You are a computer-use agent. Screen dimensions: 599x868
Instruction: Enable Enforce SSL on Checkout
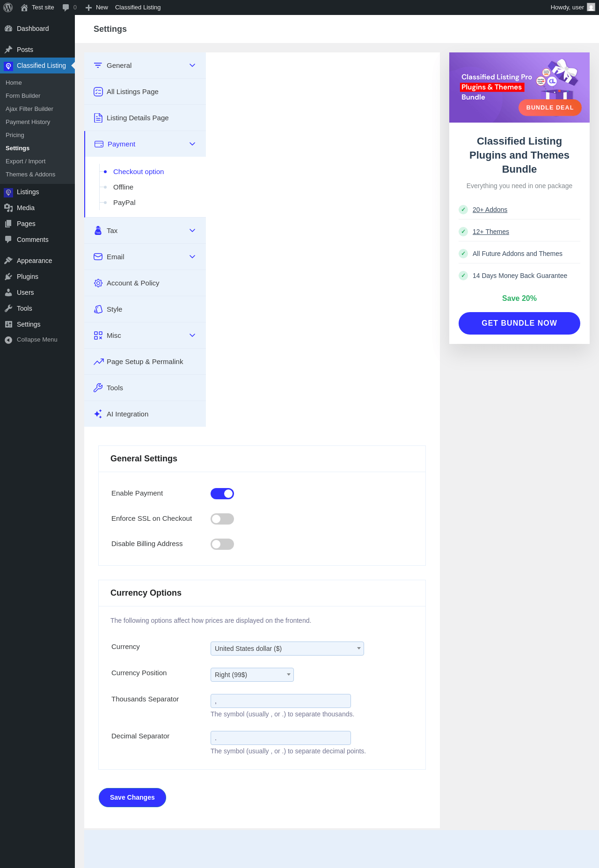click(222, 519)
